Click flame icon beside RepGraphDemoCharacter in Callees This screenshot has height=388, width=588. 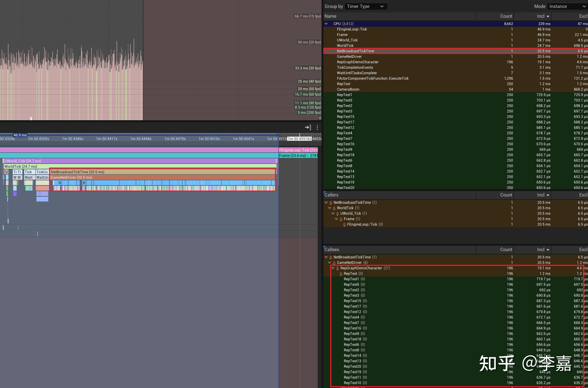click(x=337, y=268)
